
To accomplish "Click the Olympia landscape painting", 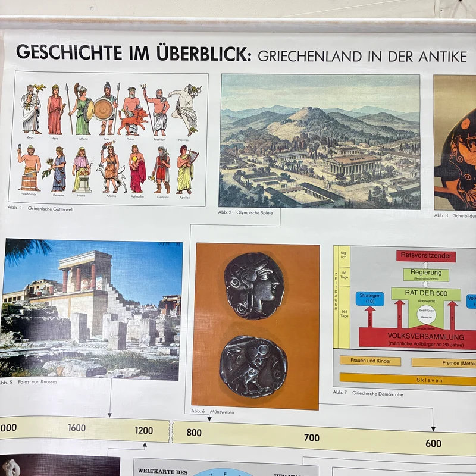I will [x=320, y=142].
